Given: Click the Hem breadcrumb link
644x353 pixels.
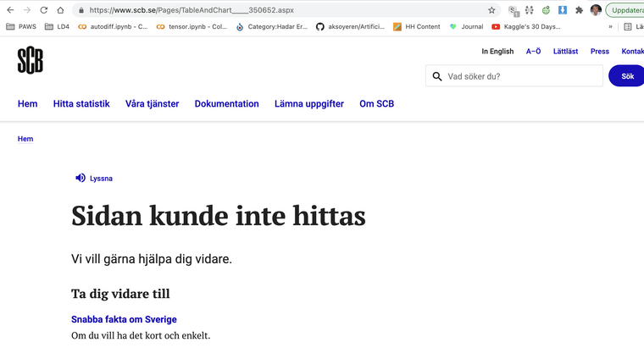Looking at the screenshot, I should [25, 139].
